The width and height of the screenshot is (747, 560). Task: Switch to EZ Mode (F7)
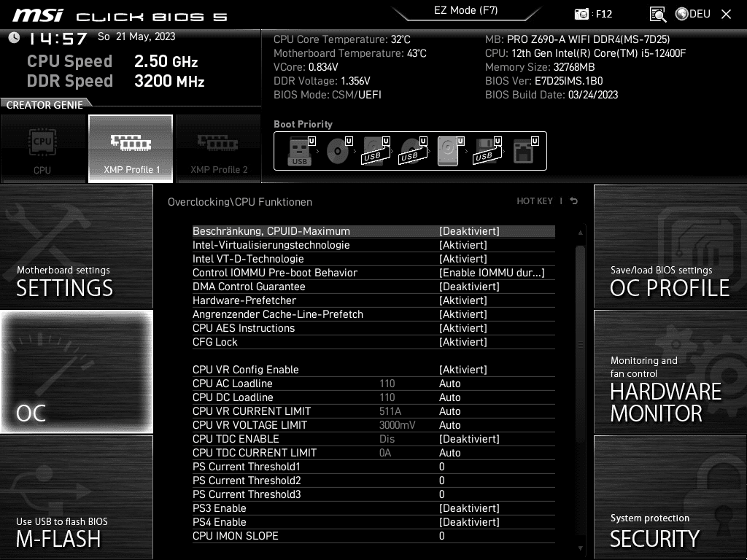pyautogui.click(x=466, y=10)
